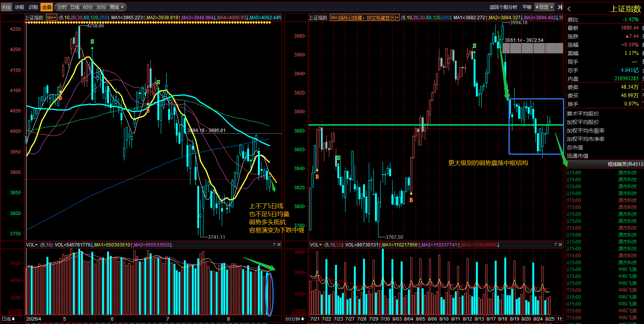Click the B buy marker near 4050 mid-chart
The width and height of the screenshot is (644, 324).
(x=148, y=111)
